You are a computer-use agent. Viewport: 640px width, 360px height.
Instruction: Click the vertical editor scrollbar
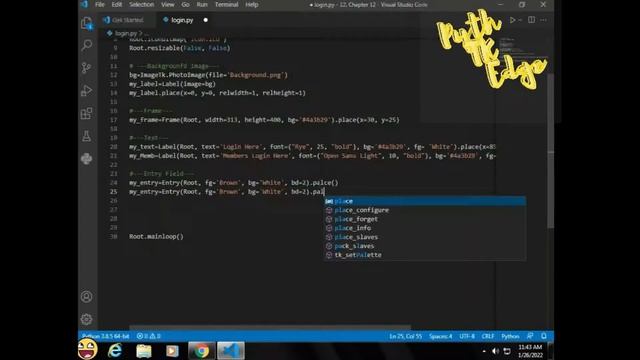(x=550, y=151)
